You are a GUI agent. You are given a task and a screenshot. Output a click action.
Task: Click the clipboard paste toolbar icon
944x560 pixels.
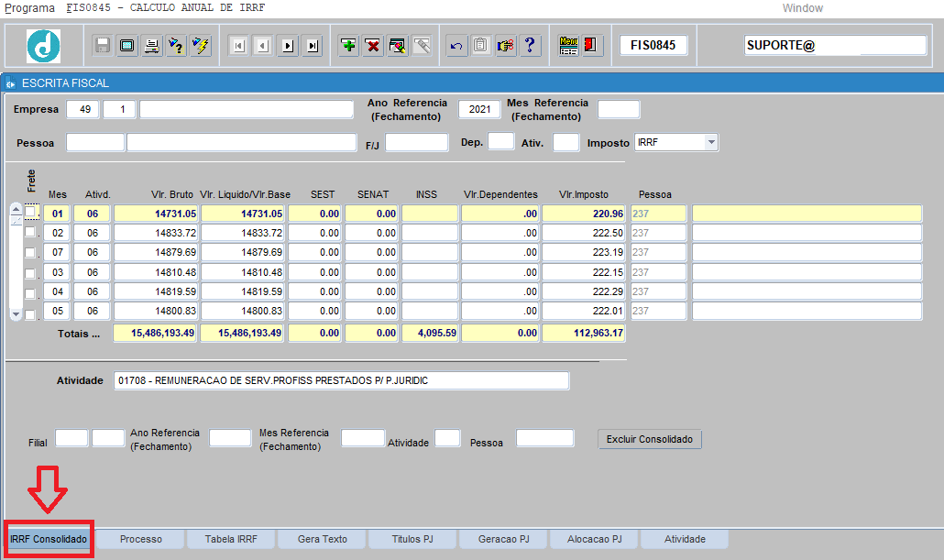(x=480, y=45)
